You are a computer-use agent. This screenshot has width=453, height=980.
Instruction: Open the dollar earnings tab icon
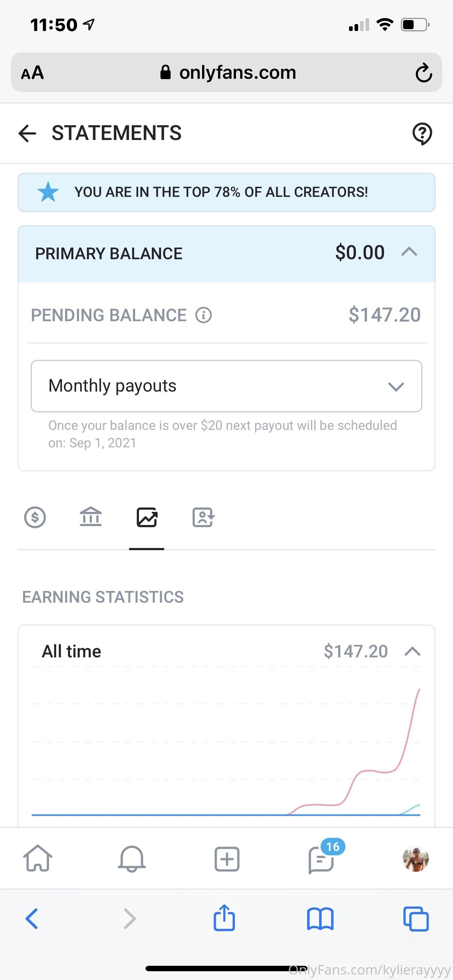(35, 517)
